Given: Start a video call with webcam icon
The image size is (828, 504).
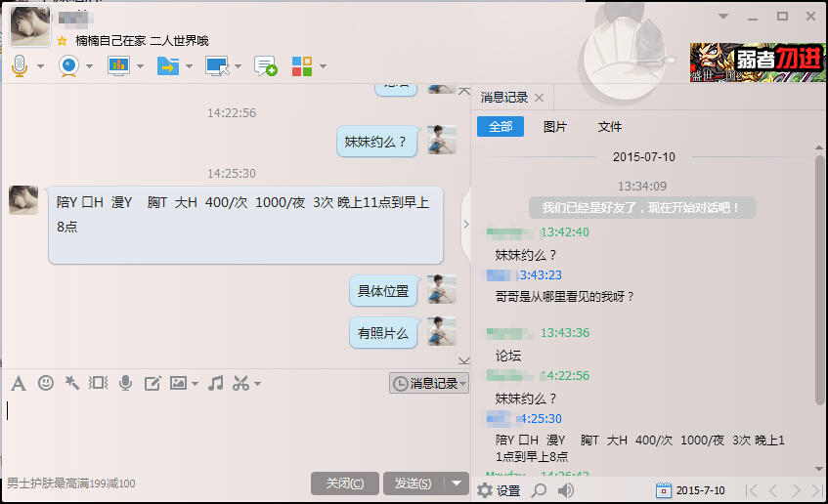Looking at the screenshot, I should coord(68,66).
